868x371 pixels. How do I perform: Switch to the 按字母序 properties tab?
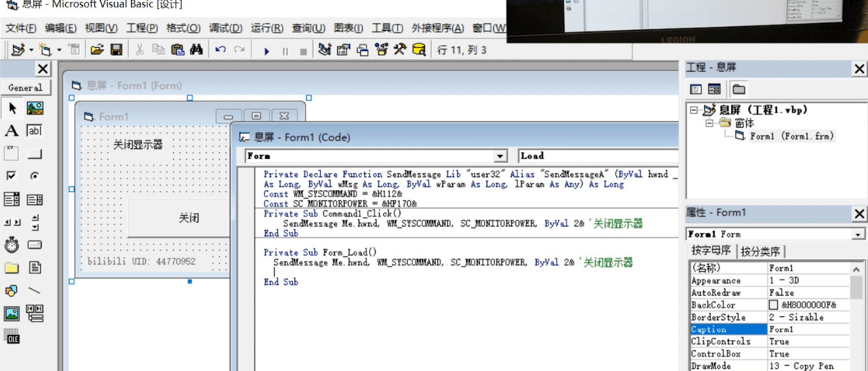point(711,250)
